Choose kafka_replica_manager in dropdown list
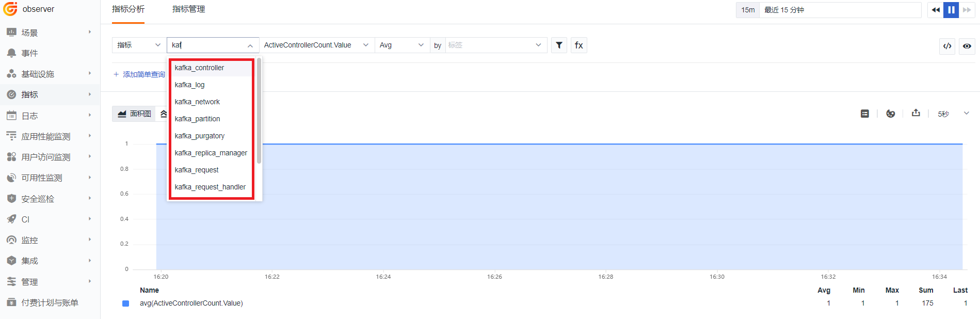The width and height of the screenshot is (980, 319). [211, 153]
